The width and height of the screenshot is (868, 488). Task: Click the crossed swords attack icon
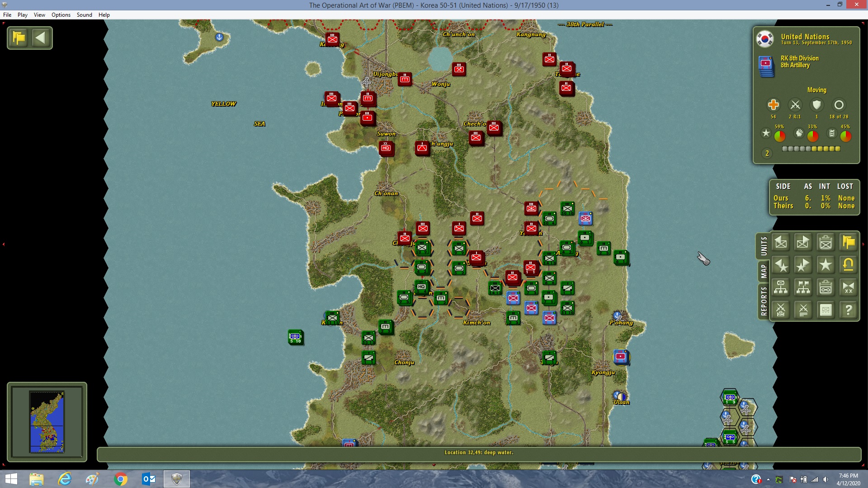pyautogui.click(x=795, y=105)
